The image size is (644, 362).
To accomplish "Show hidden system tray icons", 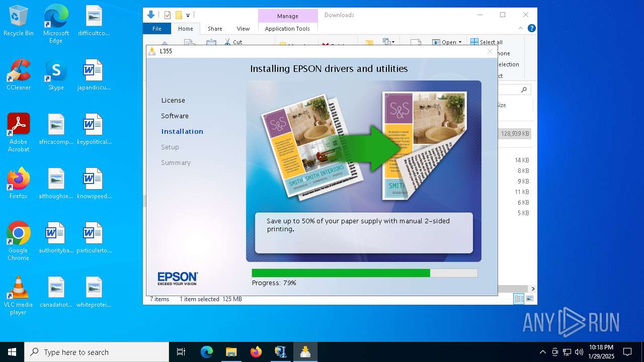I will (542, 352).
